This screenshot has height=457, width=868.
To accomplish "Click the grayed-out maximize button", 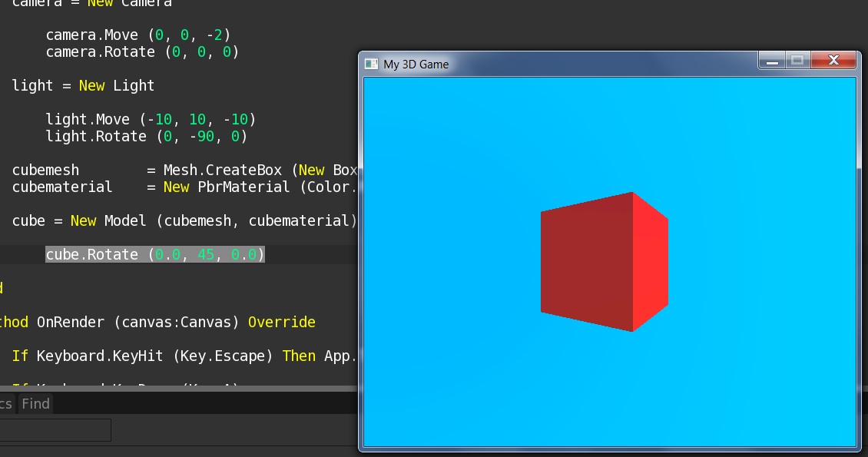I will [797, 61].
